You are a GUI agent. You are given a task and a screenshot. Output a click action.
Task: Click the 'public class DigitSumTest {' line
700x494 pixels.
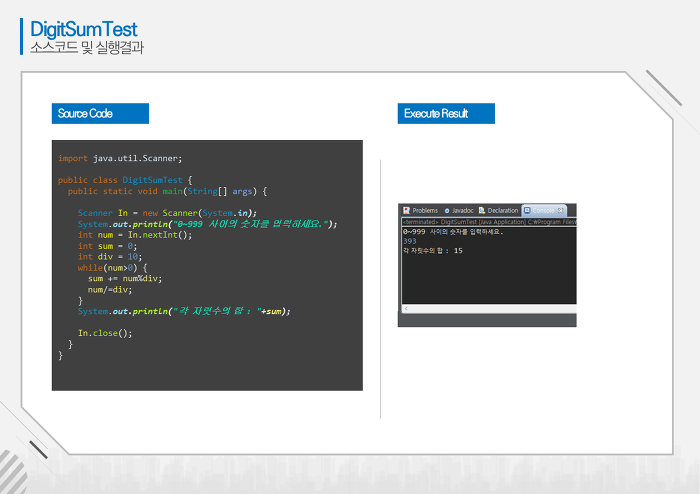pyautogui.click(x=125, y=180)
